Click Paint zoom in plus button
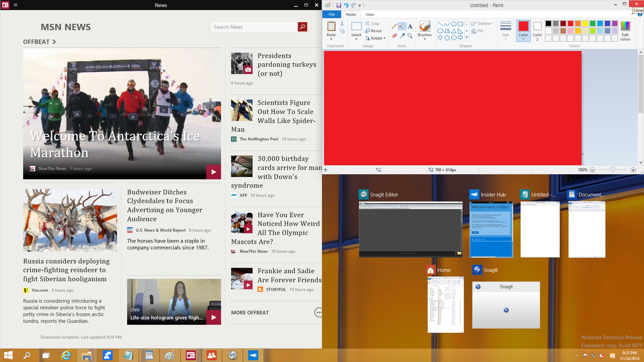Image resolution: width=644 pixels, height=362 pixels. [x=634, y=169]
